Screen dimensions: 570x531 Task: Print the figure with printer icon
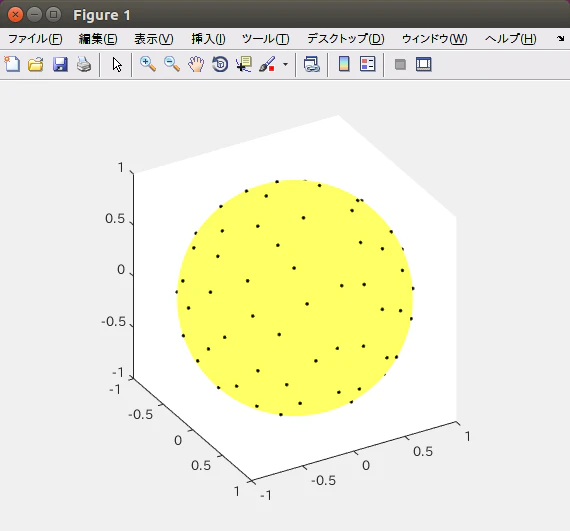tap(84, 65)
